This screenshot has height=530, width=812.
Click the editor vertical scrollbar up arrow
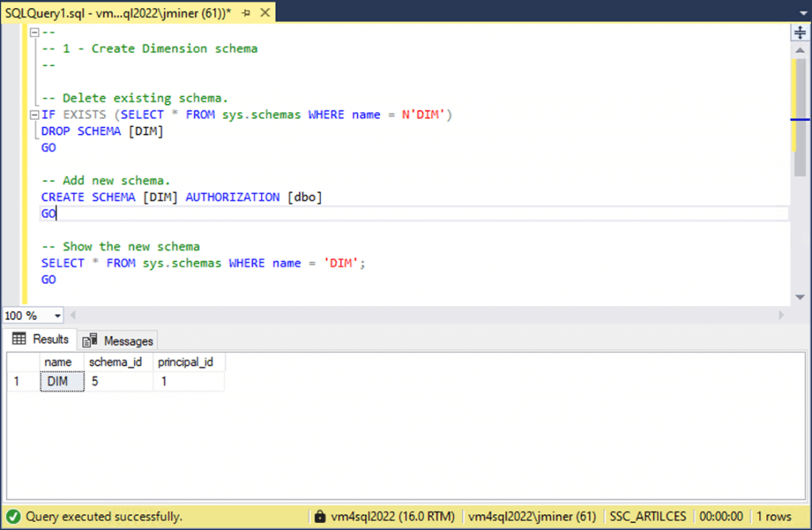pyautogui.click(x=800, y=52)
